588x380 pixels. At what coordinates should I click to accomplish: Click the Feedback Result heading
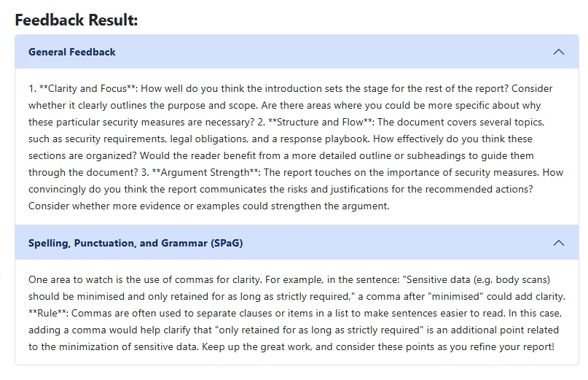[x=77, y=20]
